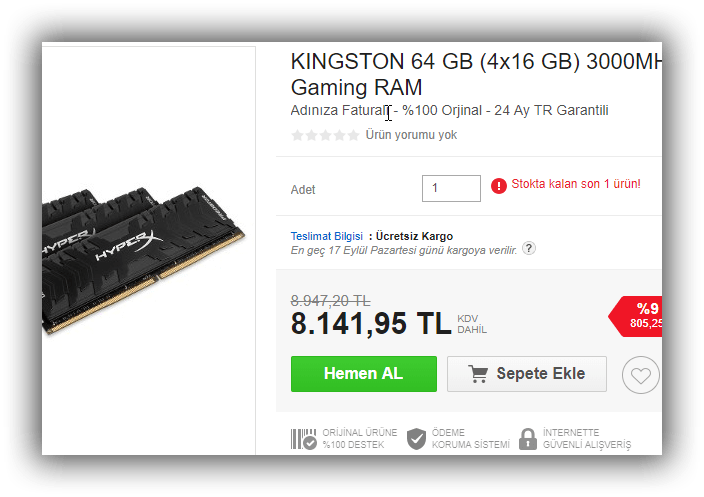Image resolution: width=704 pixels, height=497 pixels.
Task: Open the Ürün yorumu yok reviews link
Action: point(411,135)
